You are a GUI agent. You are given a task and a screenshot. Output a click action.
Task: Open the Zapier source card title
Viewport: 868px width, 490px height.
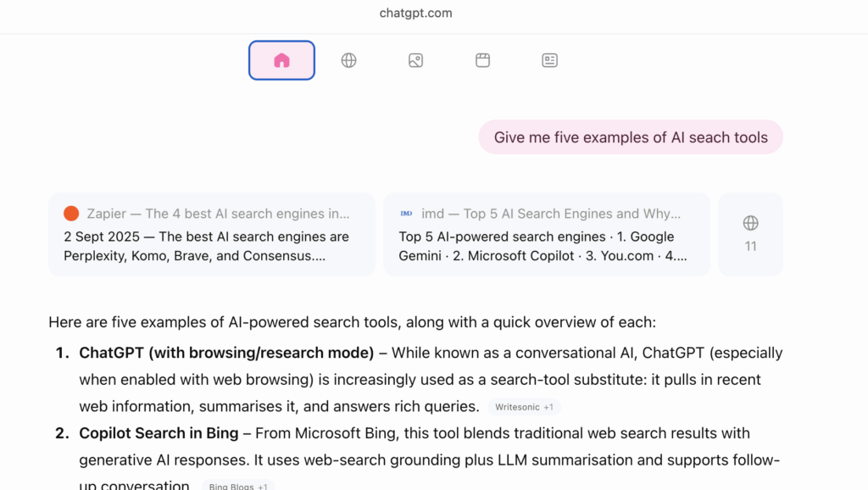[x=218, y=214]
